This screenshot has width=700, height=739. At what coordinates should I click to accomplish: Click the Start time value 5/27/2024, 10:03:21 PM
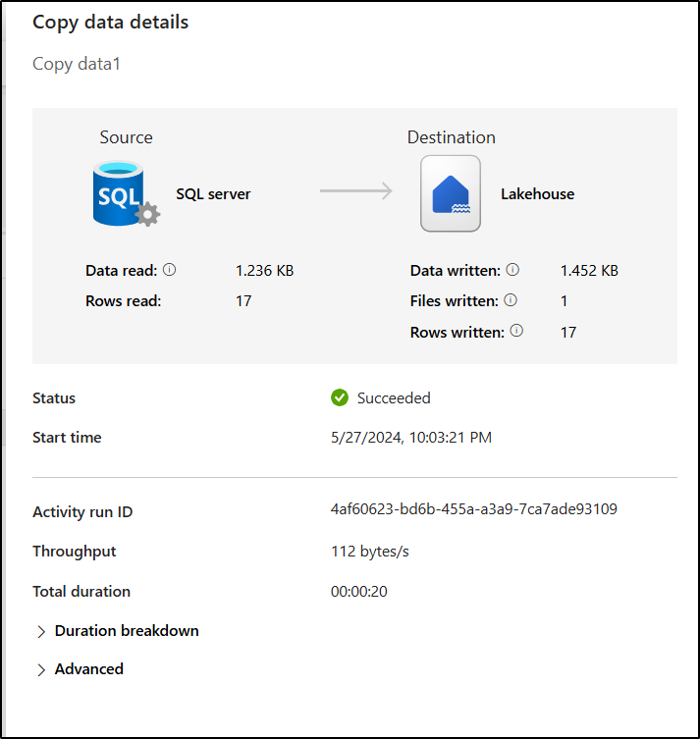click(411, 438)
